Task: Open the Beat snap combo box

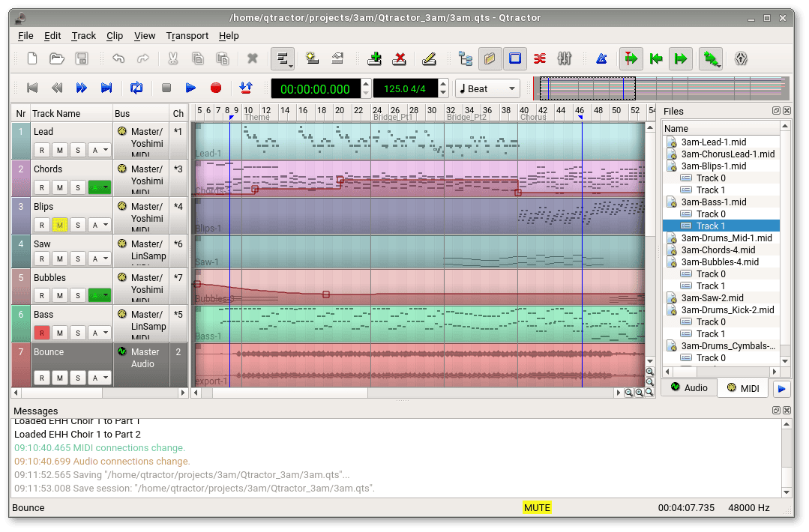Action: 487,88
